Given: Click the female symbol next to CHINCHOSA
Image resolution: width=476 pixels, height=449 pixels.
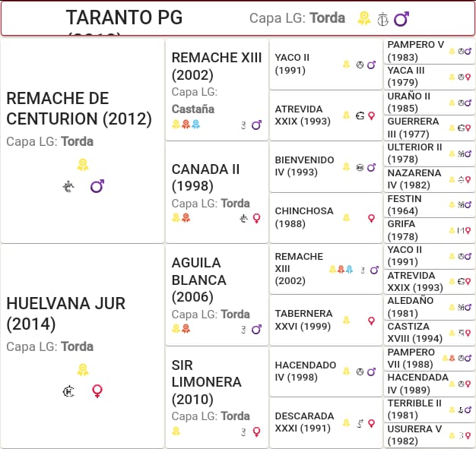Looking at the screenshot, I should (371, 218).
